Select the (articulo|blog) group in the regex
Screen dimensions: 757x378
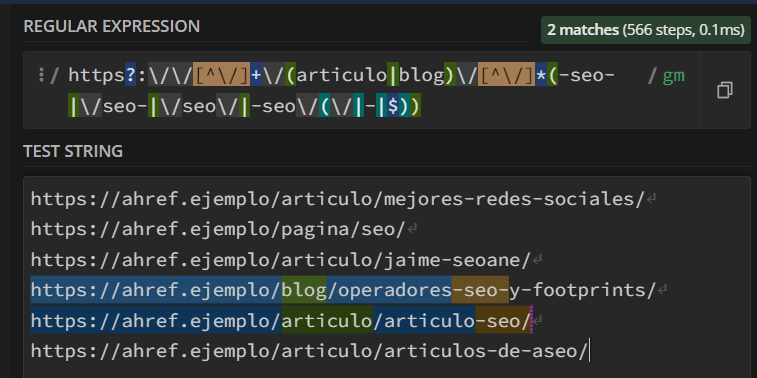pyautogui.click(x=370, y=75)
